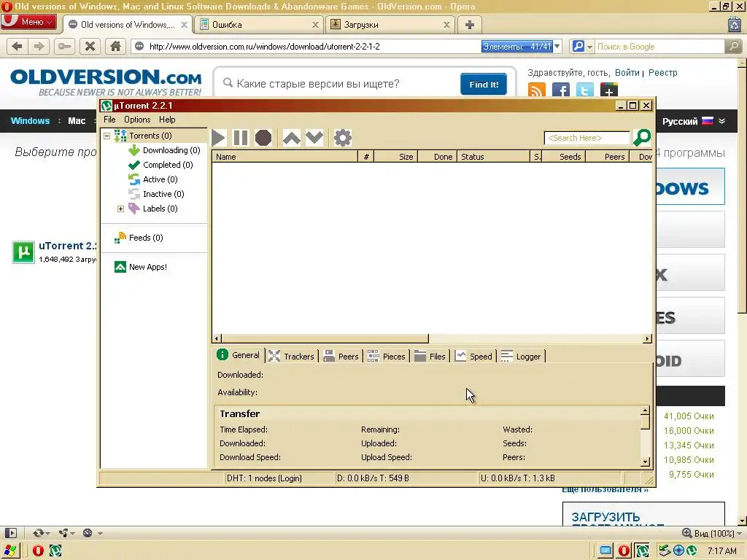This screenshot has width=747, height=560.
Task: Open the OldVersion Twitter icon
Action: point(585,90)
